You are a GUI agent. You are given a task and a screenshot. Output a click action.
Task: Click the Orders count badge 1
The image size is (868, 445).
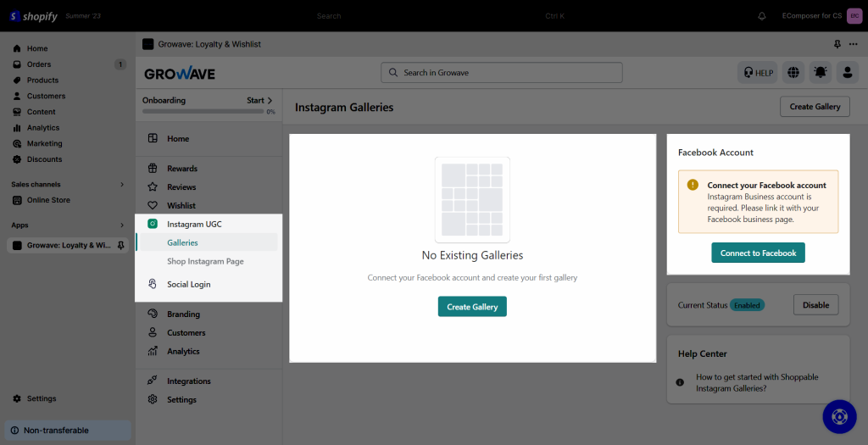[120, 64]
